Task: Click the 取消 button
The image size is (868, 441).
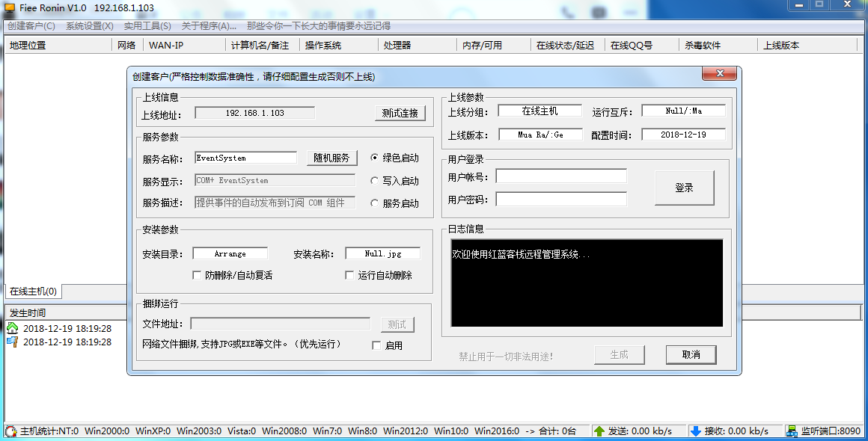Action: click(x=691, y=355)
